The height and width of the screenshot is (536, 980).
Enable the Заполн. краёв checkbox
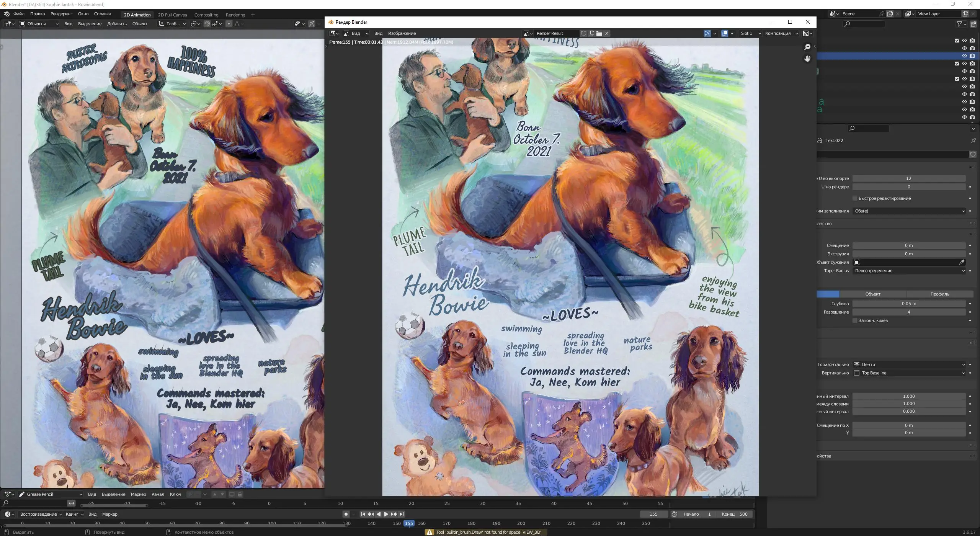point(855,320)
